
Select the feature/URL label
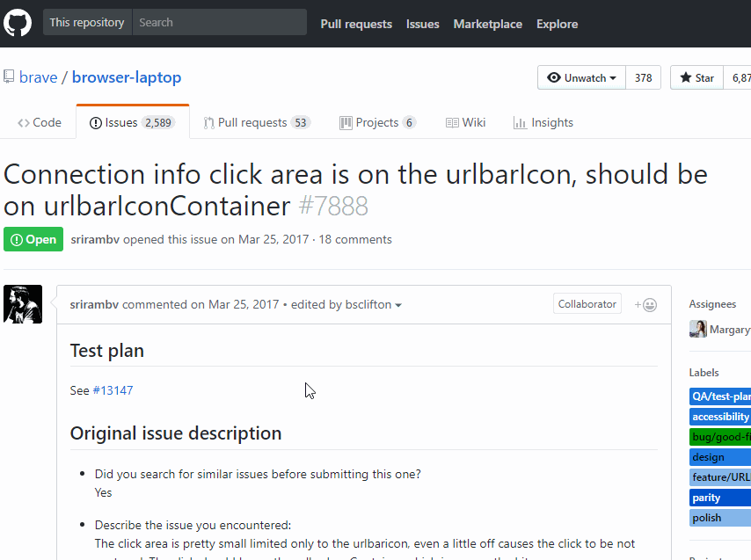[x=720, y=477]
